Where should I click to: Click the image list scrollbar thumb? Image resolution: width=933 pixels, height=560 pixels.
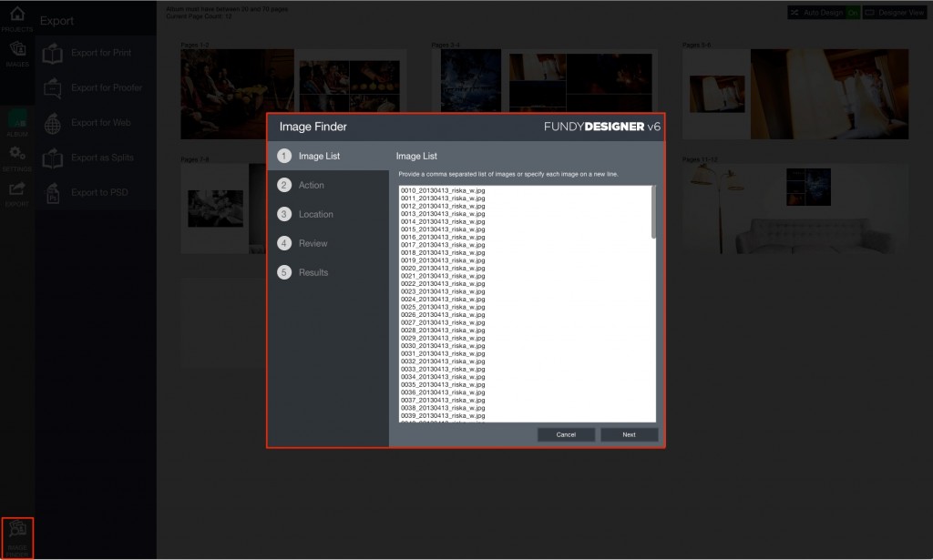click(x=654, y=212)
